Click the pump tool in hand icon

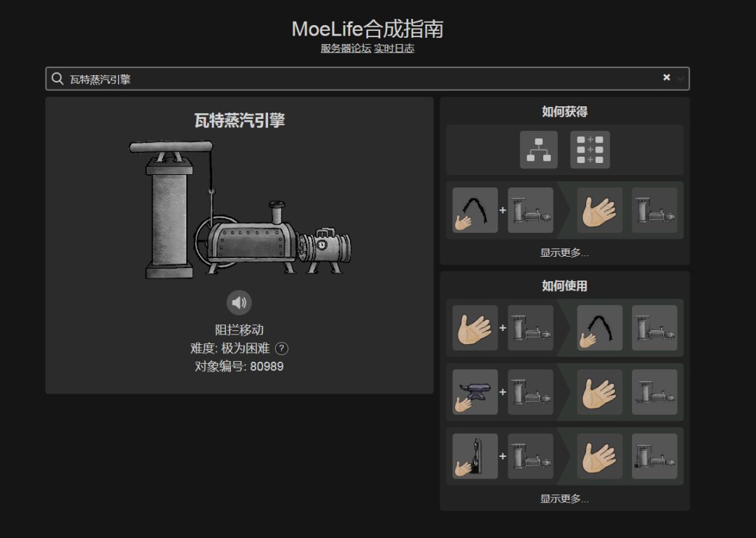(475, 456)
